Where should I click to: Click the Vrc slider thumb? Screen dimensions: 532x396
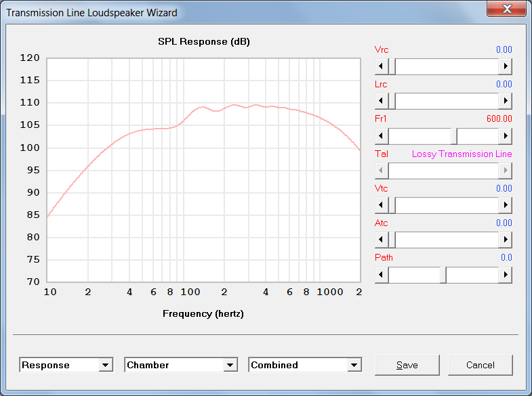(x=392, y=66)
